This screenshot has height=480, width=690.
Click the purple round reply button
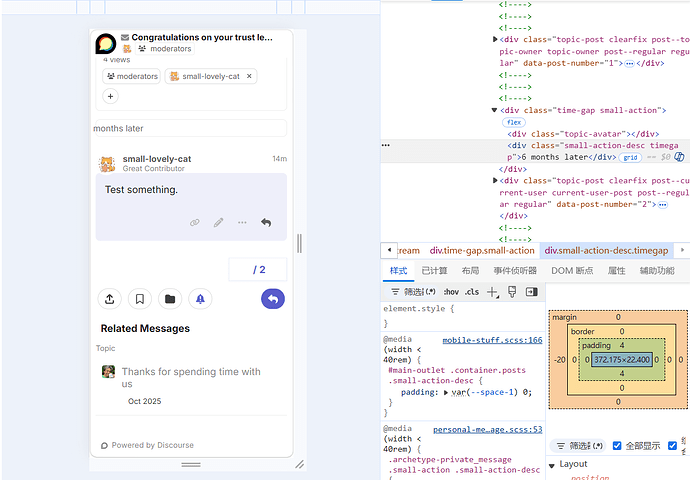pyautogui.click(x=273, y=299)
